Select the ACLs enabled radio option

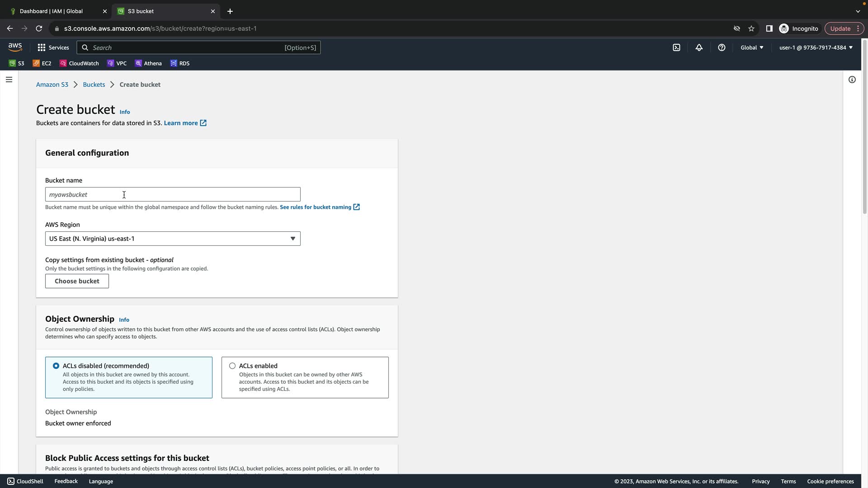click(x=232, y=366)
